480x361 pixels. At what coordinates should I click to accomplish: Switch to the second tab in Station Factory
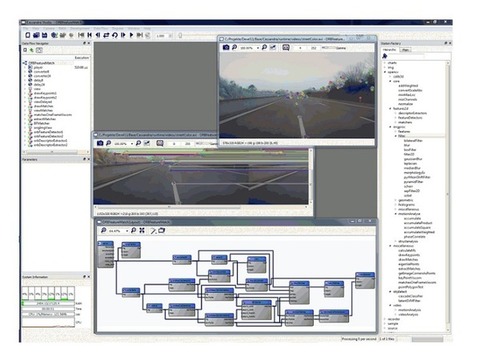coord(406,50)
